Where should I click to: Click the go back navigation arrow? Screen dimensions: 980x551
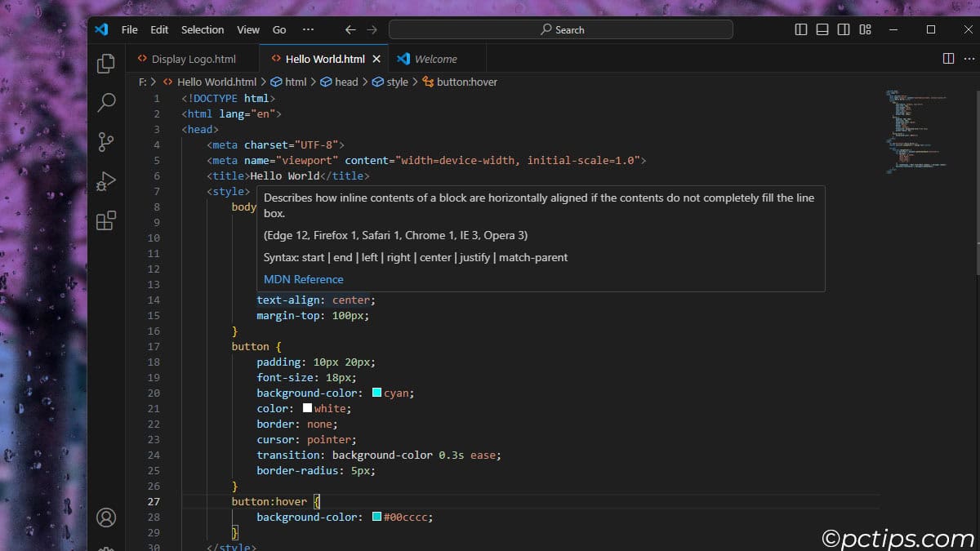coord(350,29)
